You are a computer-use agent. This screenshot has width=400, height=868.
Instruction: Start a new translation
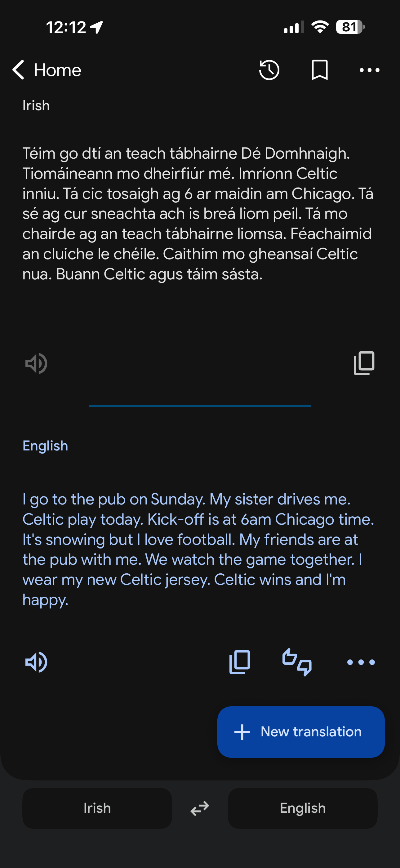click(x=301, y=732)
